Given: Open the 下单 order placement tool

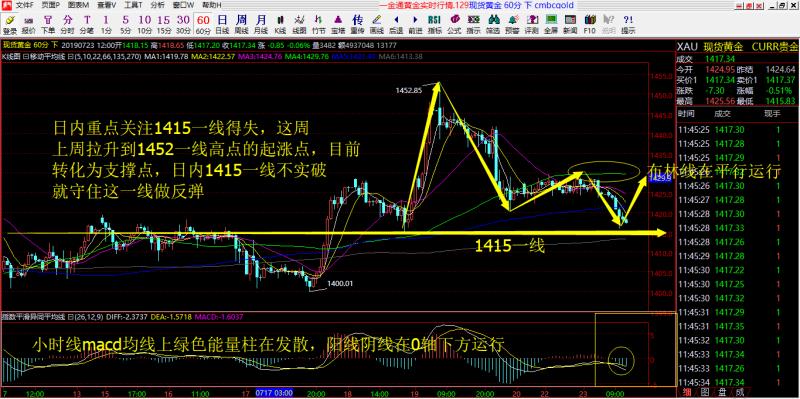Looking at the screenshot, I should pos(48,24).
